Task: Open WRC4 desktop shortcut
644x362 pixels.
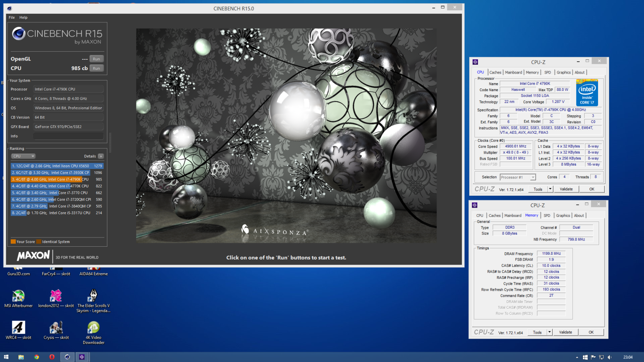Action: pyautogui.click(x=18, y=331)
